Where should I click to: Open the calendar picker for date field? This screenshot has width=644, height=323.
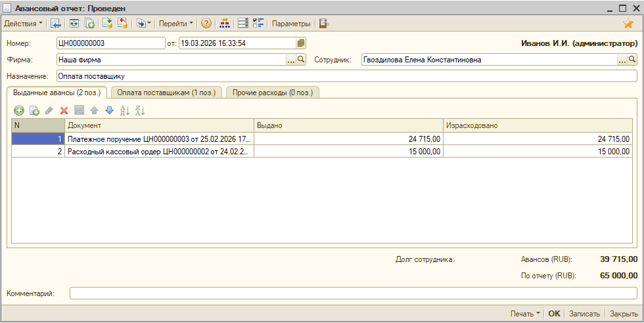click(301, 43)
